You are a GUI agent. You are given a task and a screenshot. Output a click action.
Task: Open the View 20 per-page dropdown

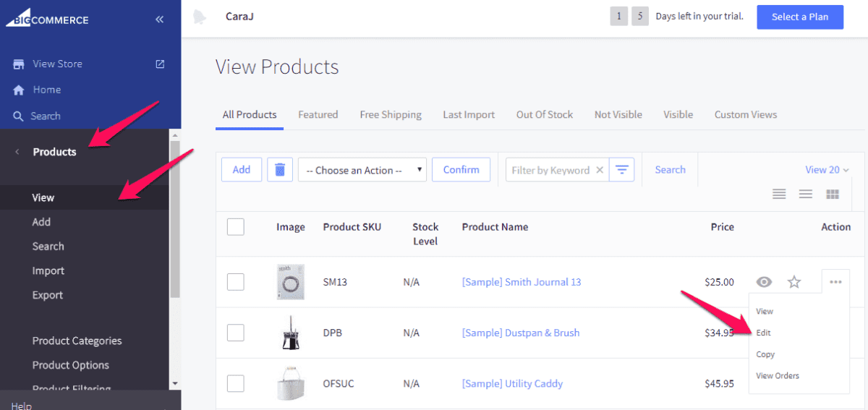coord(827,170)
